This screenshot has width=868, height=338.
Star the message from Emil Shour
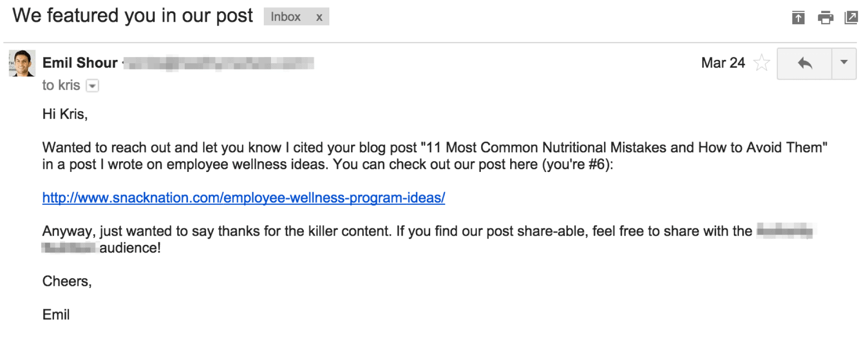(x=762, y=63)
